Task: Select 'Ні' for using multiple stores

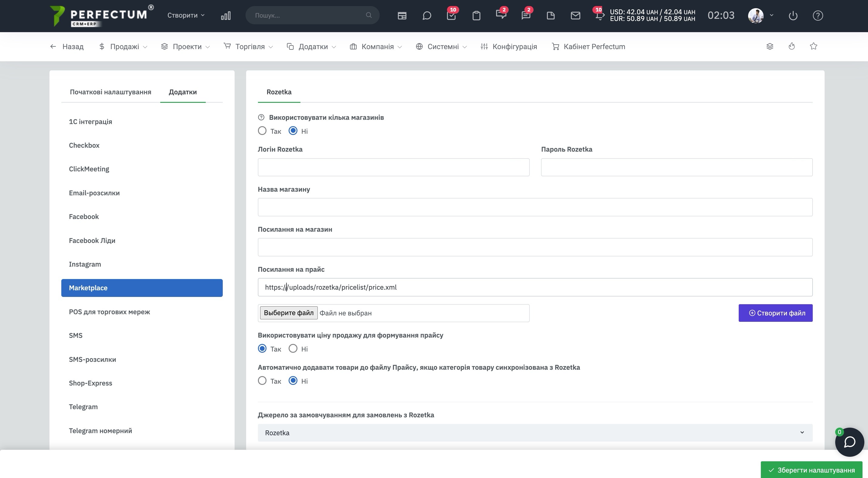Action: [x=293, y=131]
